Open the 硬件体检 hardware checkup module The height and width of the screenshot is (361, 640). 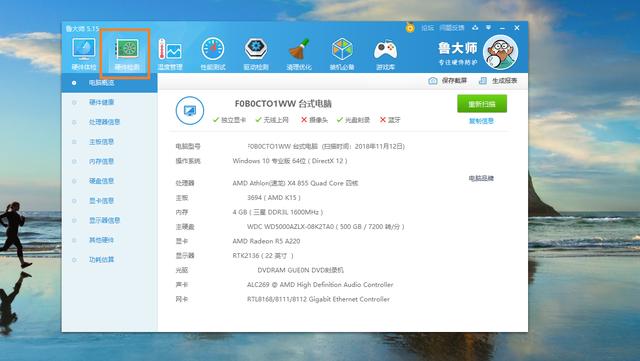click(x=84, y=54)
